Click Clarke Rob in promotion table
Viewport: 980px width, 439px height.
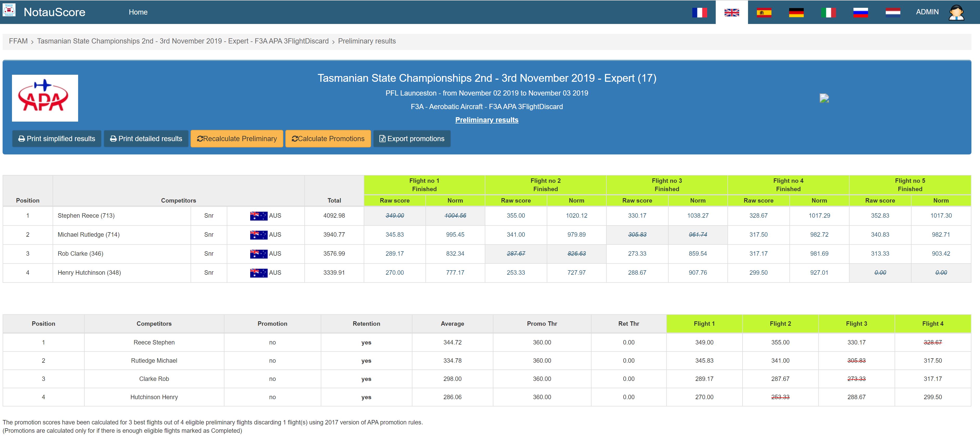tap(154, 379)
